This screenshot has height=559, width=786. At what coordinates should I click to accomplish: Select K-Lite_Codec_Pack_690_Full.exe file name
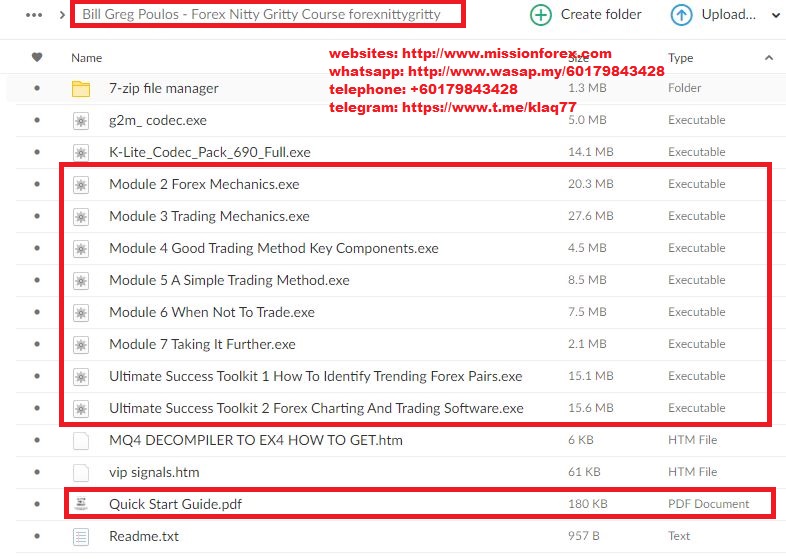click(x=210, y=152)
